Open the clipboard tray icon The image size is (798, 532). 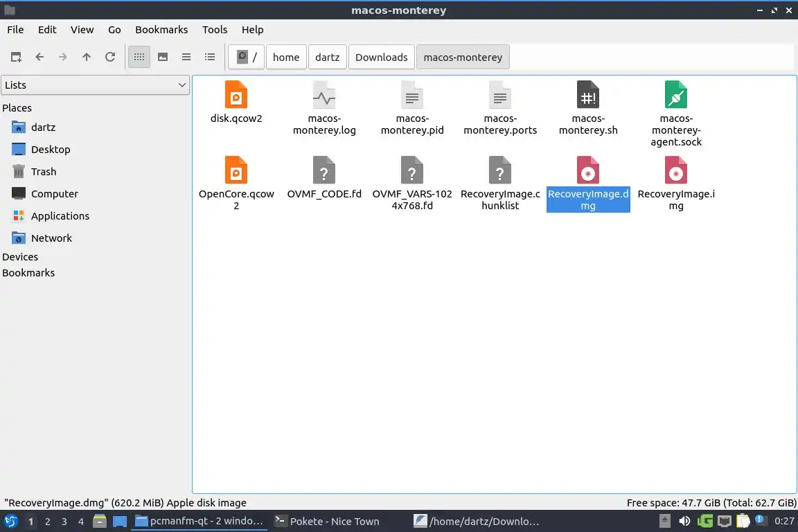[743, 522]
